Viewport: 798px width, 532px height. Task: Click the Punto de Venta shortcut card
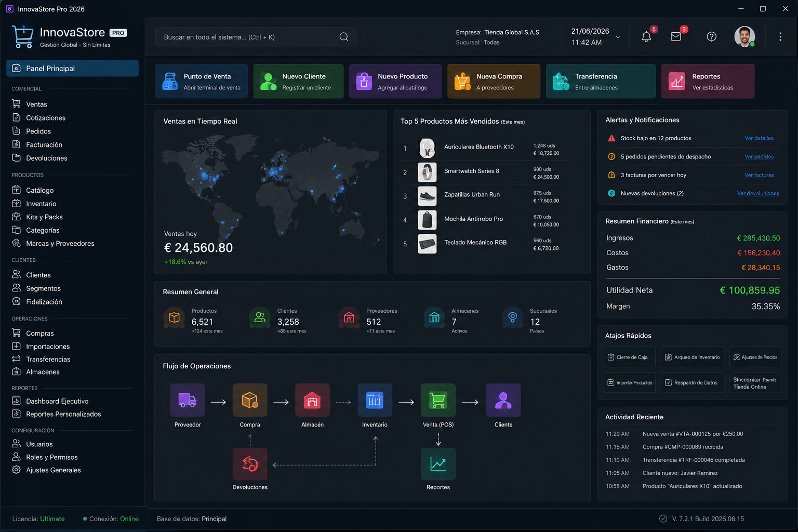tap(201, 81)
